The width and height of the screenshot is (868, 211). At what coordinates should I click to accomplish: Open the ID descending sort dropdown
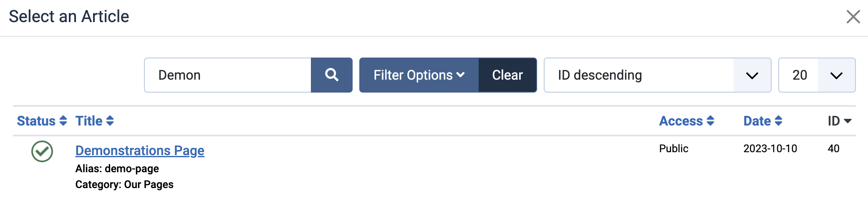click(x=657, y=75)
